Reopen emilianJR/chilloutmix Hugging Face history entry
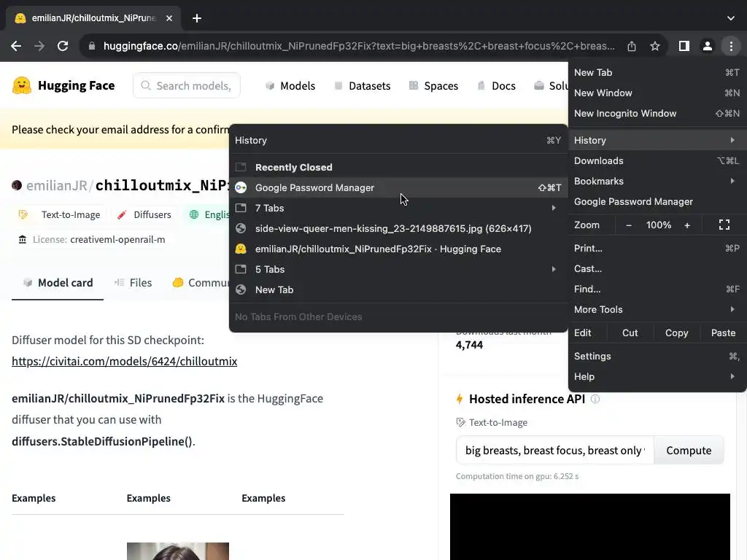The image size is (747, 560). [x=398, y=249]
